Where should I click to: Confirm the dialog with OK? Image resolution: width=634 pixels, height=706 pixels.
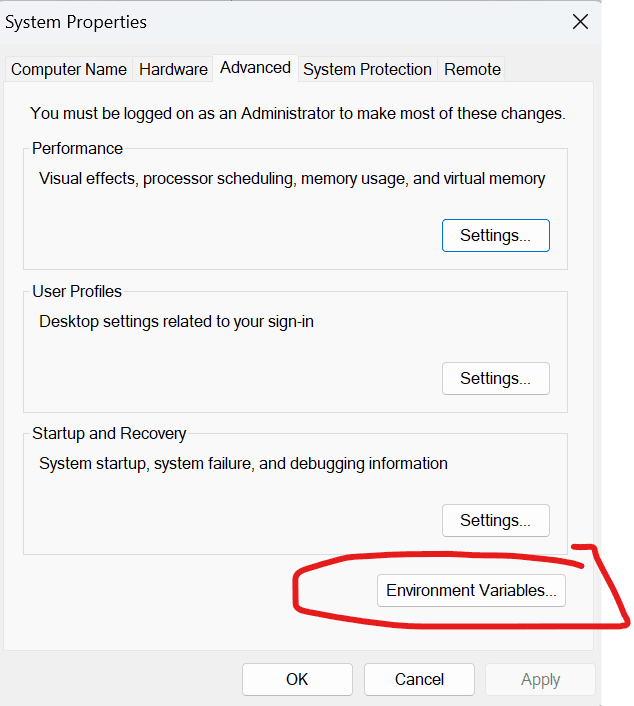(297, 679)
